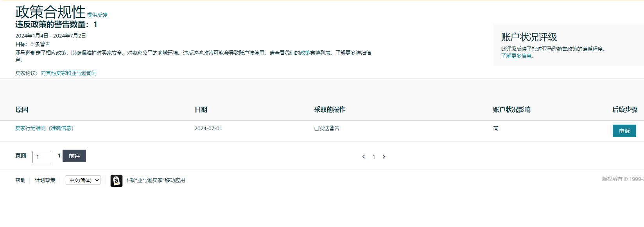Go to next page with right chevron
Screen dimensions: 644x227
384,157
